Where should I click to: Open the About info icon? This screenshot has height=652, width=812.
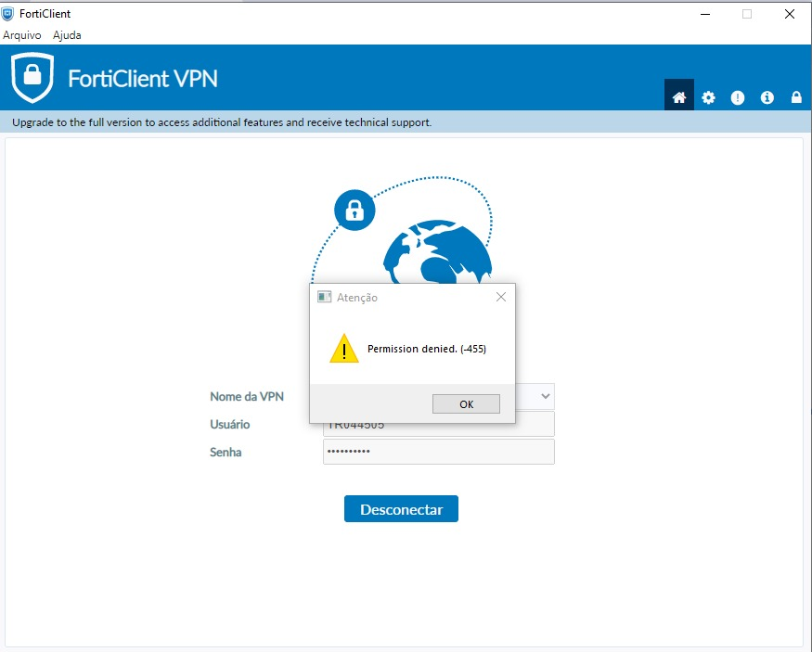click(767, 97)
